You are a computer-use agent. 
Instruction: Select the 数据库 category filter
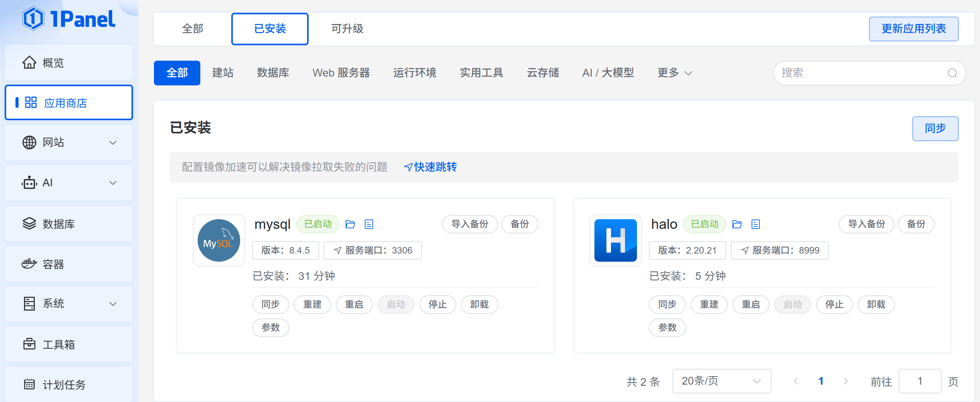click(273, 73)
